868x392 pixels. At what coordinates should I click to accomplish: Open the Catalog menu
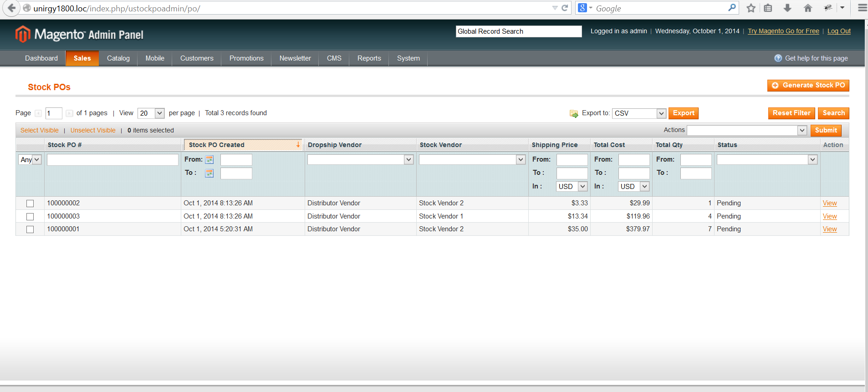click(x=118, y=58)
